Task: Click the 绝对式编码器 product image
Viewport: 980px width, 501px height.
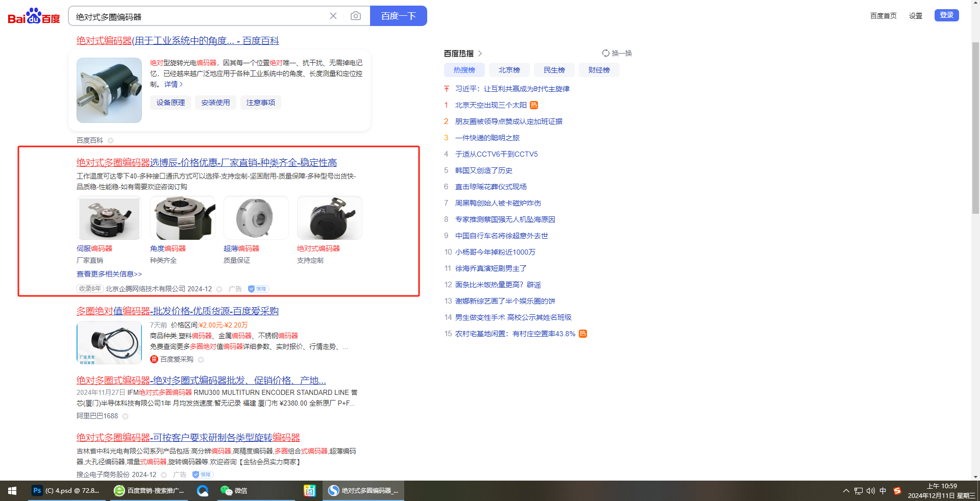Action: [330, 218]
